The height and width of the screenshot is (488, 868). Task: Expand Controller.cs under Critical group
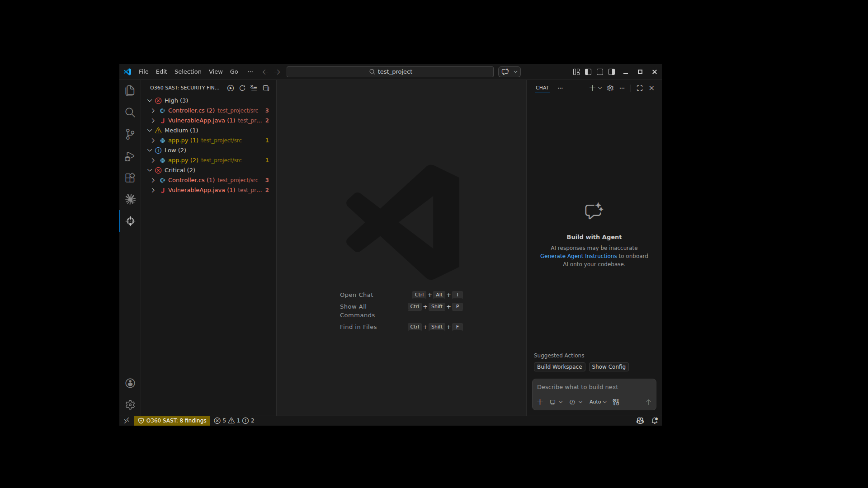click(153, 180)
